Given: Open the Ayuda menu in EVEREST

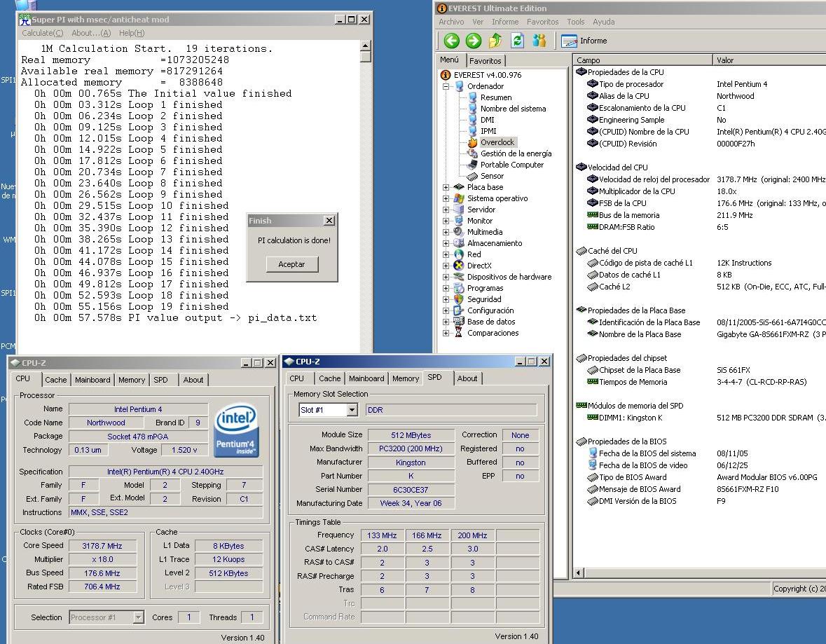Looking at the screenshot, I should pyautogui.click(x=603, y=22).
